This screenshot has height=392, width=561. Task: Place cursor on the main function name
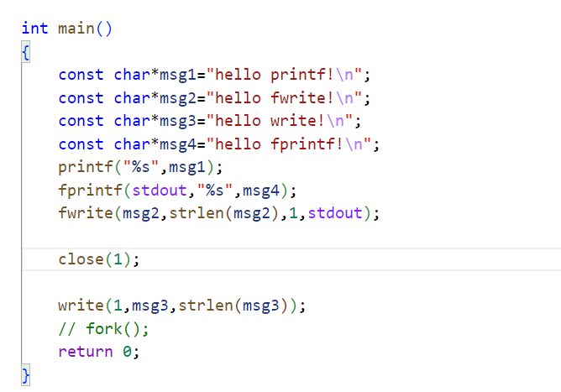76,29
